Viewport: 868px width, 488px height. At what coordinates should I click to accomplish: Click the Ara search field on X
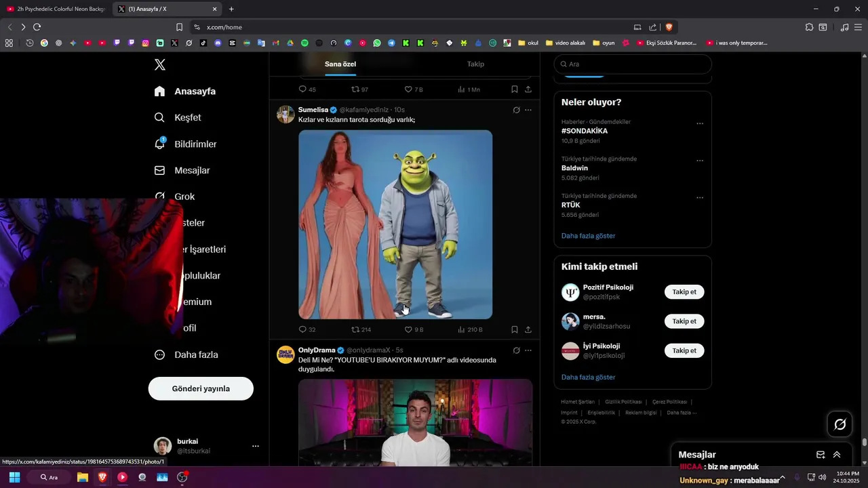(x=633, y=64)
